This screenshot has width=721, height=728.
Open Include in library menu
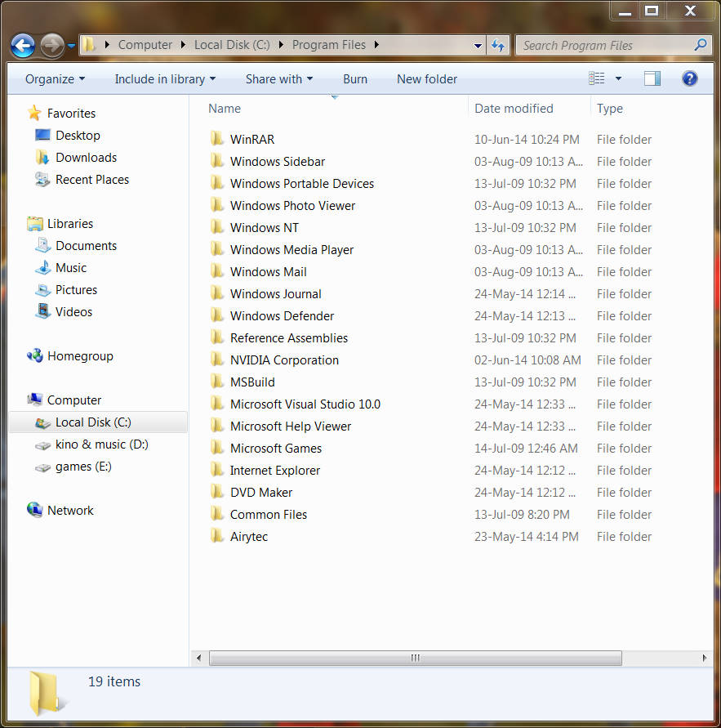point(165,79)
